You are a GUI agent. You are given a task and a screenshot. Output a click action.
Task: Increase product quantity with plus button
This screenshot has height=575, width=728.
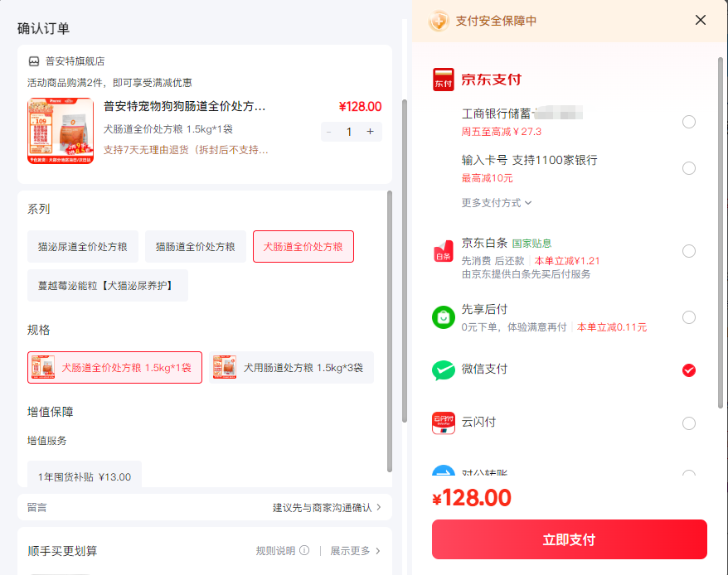(370, 132)
